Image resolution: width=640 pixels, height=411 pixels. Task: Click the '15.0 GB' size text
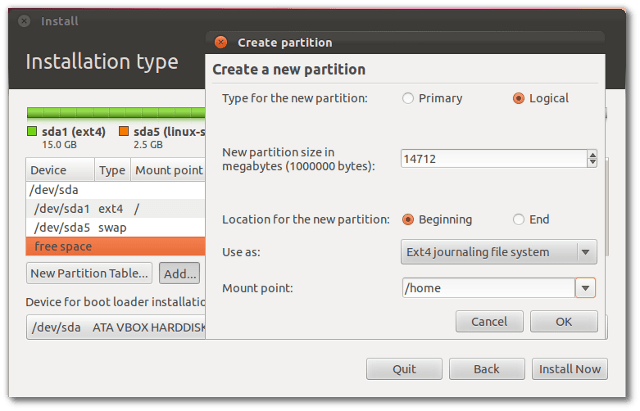59,144
